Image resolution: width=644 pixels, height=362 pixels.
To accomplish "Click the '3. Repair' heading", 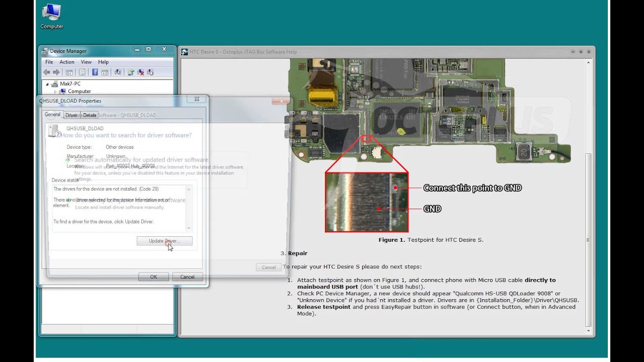I will click(294, 253).
